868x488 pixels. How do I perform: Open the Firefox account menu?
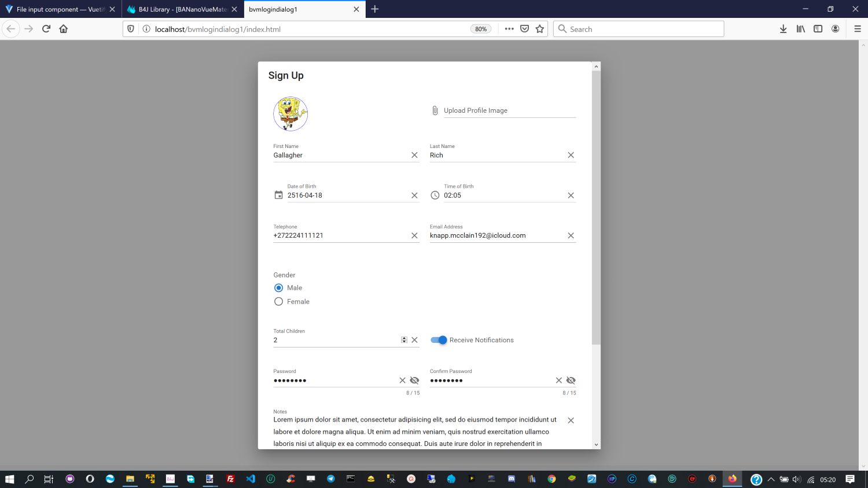[x=836, y=29]
